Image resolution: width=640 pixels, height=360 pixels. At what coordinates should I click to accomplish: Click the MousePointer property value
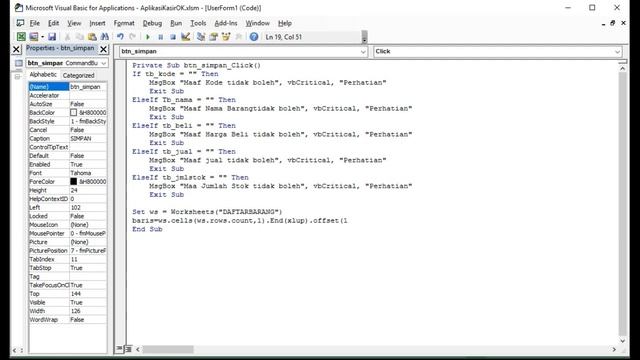pos(88,233)
